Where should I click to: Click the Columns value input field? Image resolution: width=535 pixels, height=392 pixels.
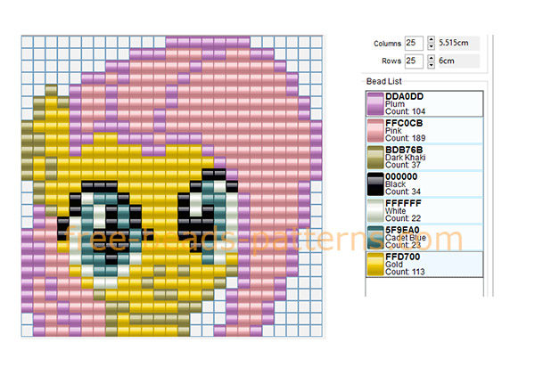point(414,44)
